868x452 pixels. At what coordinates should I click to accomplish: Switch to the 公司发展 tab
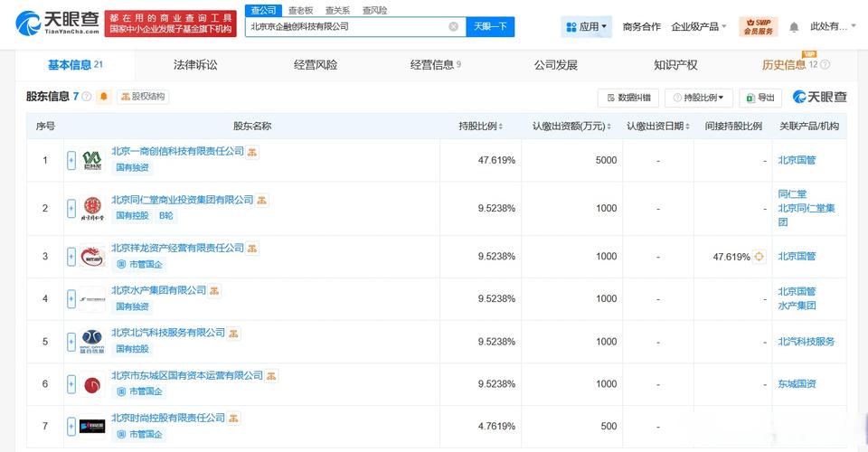(x=556, y=65)
